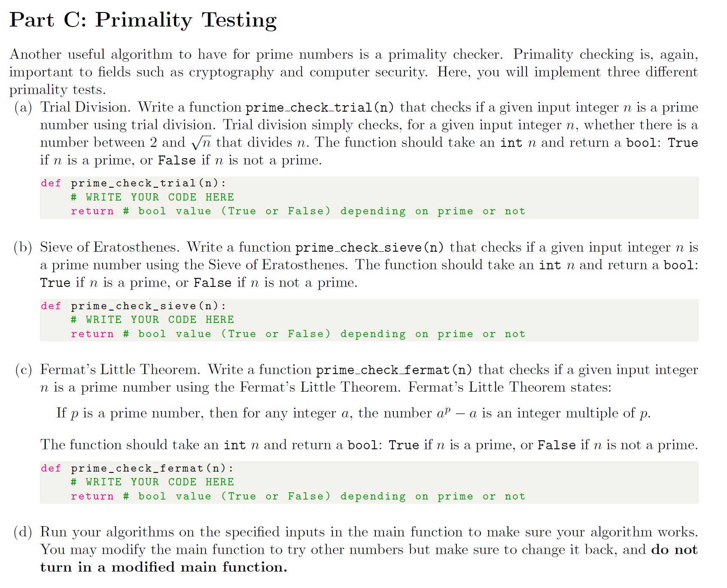Click the return line in the trial division block

tap(298, 211)
